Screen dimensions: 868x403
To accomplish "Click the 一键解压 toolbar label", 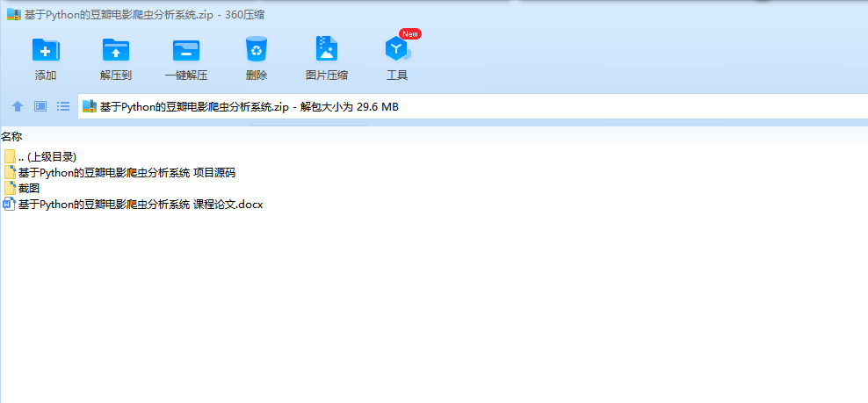I will pos(186,76).
